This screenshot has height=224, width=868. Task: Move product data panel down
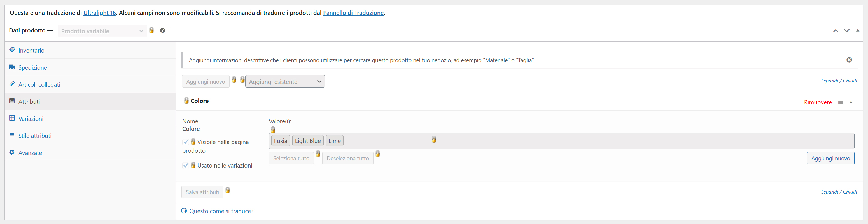tap(846, 31)
